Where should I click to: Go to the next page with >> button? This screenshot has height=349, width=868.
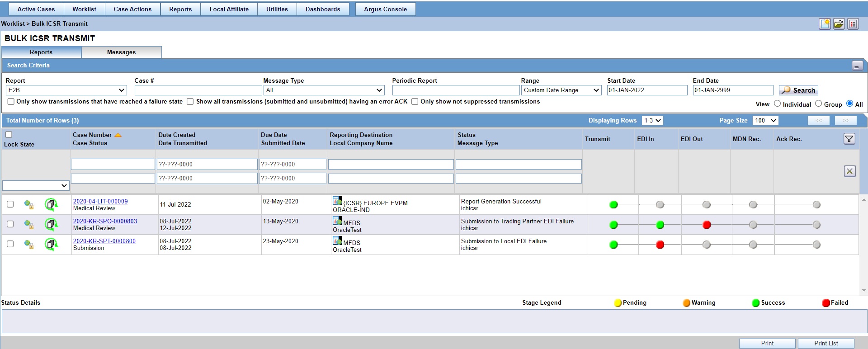pyautogui.click(x=845, y=121)
